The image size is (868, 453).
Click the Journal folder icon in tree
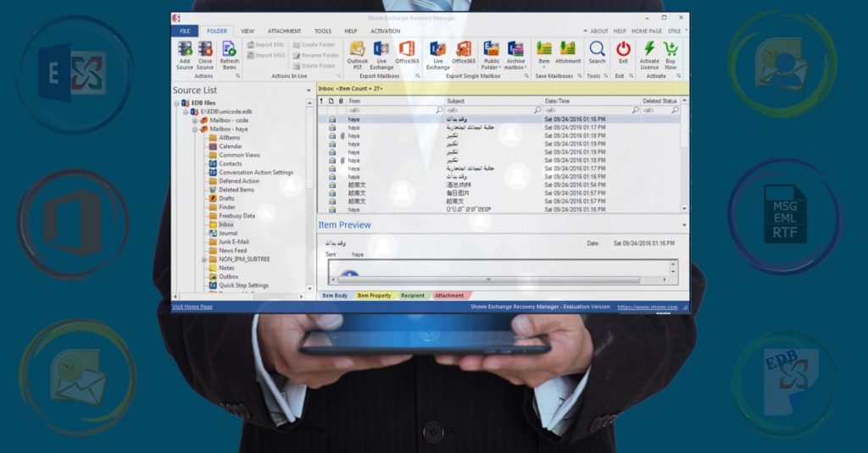point(213,233)
